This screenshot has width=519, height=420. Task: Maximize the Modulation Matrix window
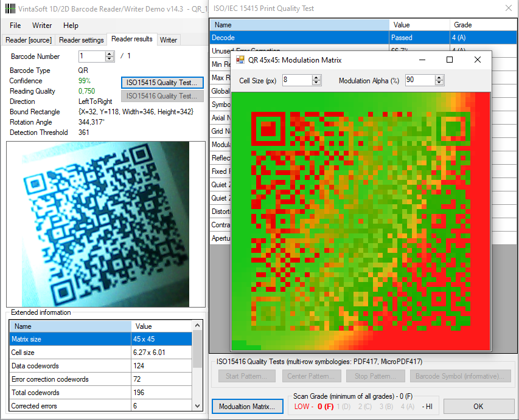(x=450, y=60)
